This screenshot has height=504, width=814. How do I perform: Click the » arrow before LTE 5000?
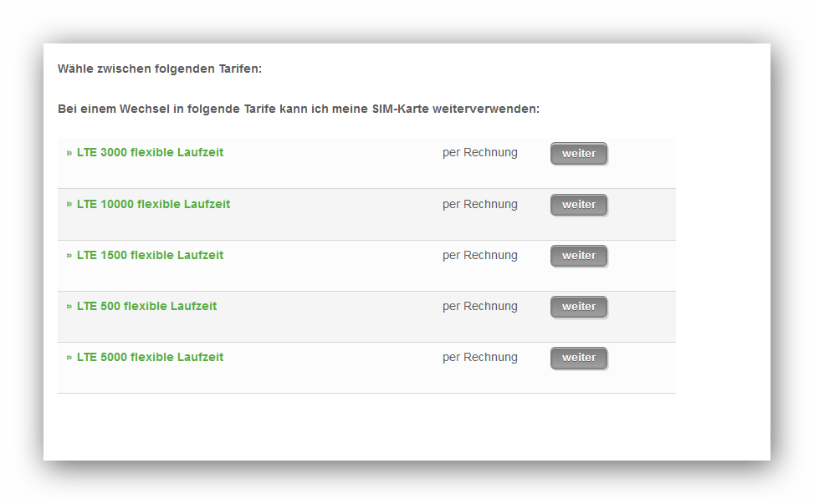[x=69, y=358]
